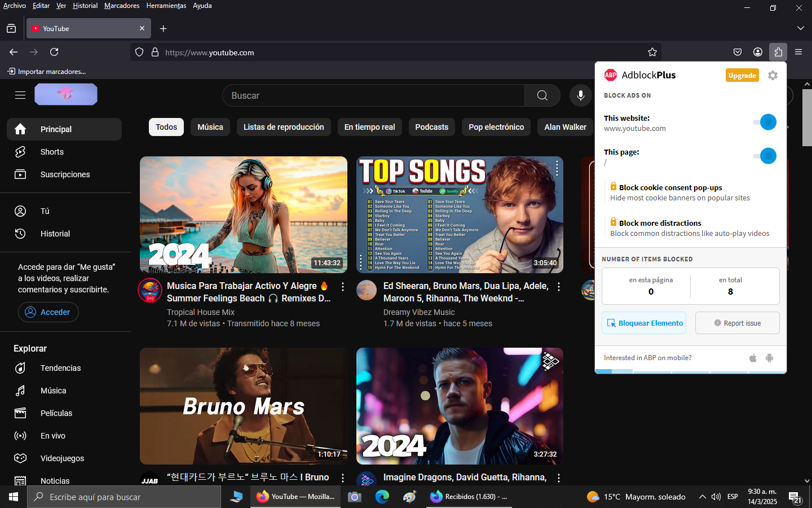Open the Bruno Mars video thumbnail

243,406
